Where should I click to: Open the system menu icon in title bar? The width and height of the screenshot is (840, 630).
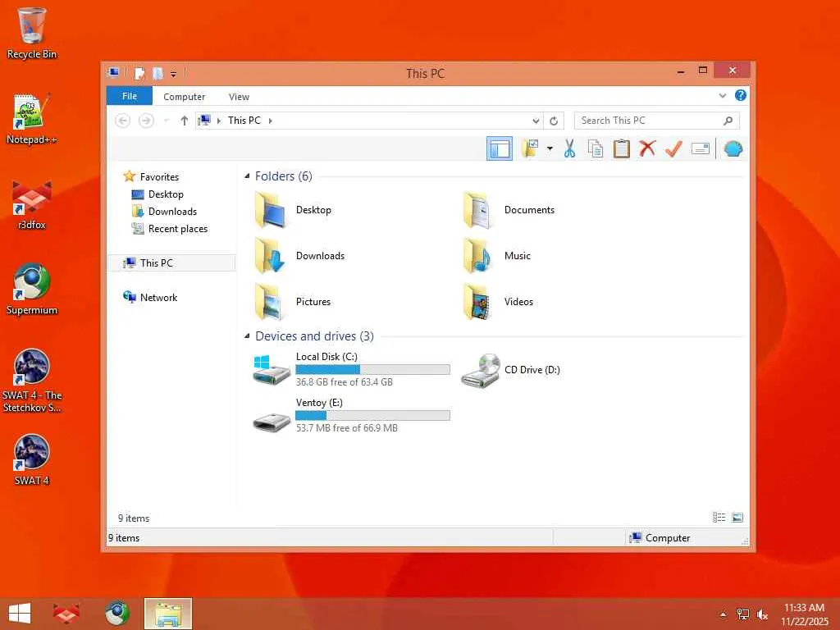[x=113, y=73]
